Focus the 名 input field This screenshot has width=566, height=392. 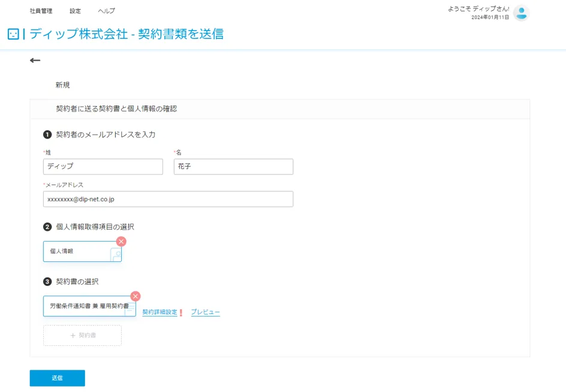point(234,167)
